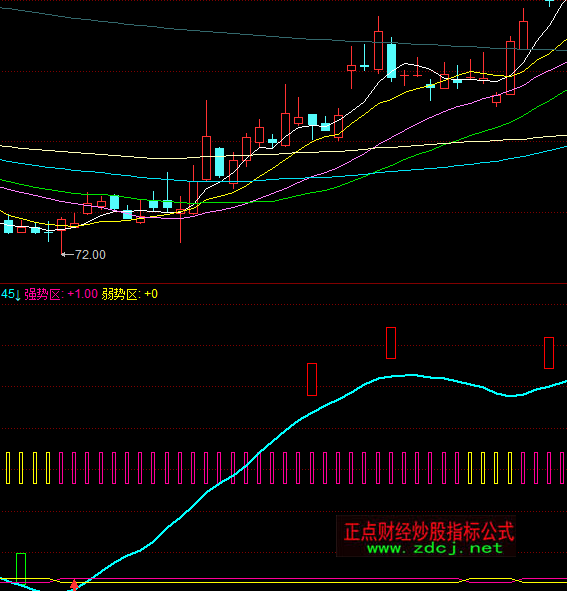Click the last red hollow rectangle signal

coord(549,353)
